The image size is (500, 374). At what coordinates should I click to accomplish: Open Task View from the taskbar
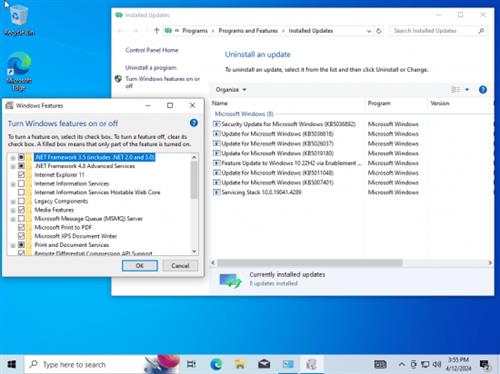[191, 364]
